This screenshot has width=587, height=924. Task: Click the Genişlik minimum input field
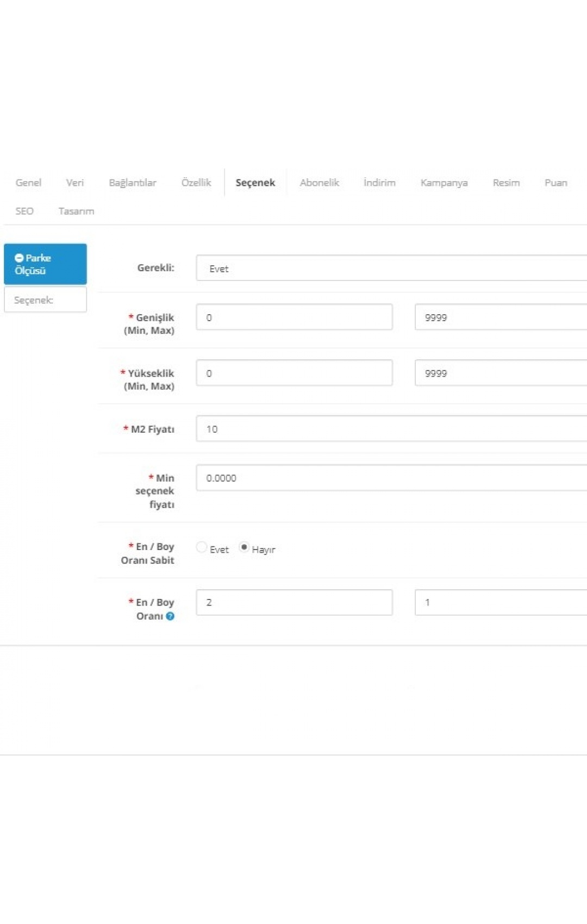pyautogui.click(x=294, y=317)
